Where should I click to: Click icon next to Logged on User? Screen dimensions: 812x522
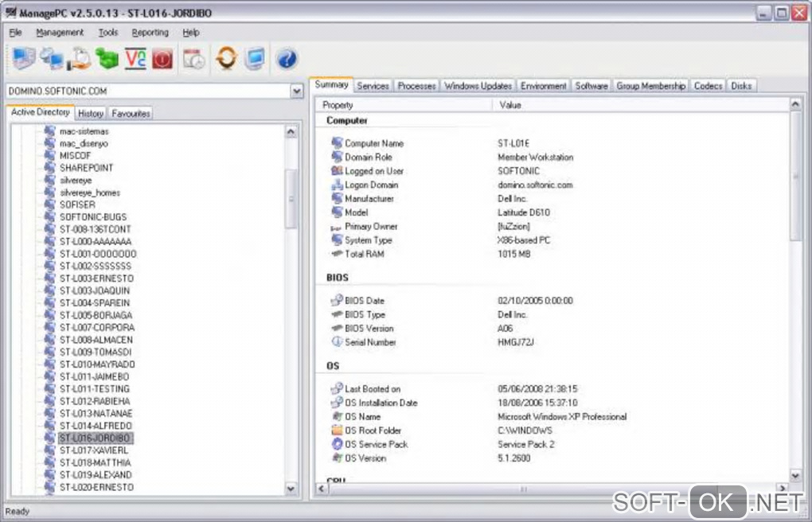(337, 170)
